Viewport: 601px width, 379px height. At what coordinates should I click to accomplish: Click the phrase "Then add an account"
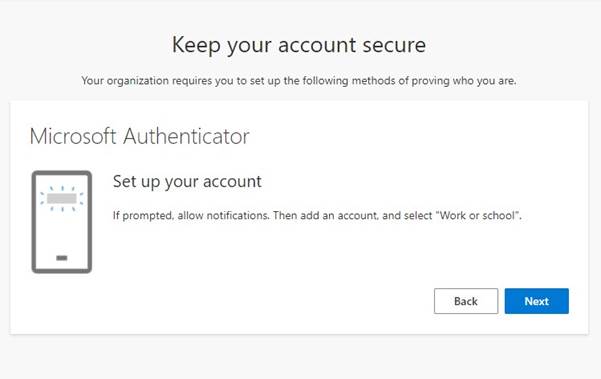click(x=326, y=215)
